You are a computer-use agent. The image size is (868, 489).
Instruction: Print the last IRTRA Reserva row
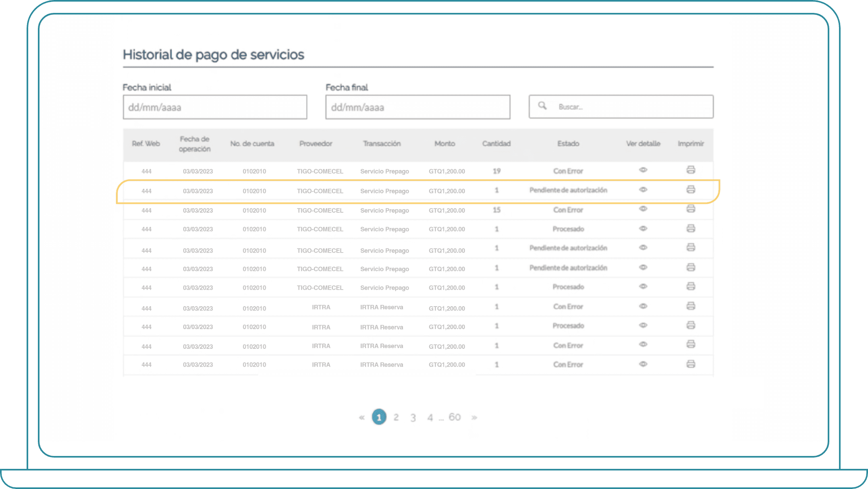click(691, 364)
